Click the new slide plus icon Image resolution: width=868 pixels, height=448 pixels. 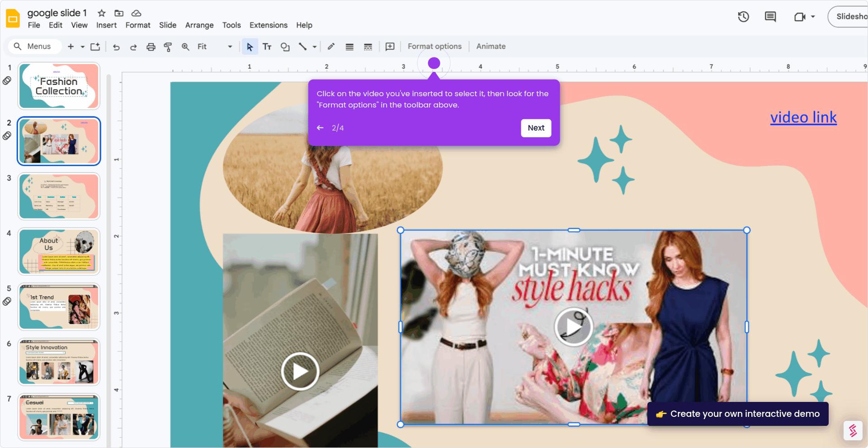click(x=71, y=47)
